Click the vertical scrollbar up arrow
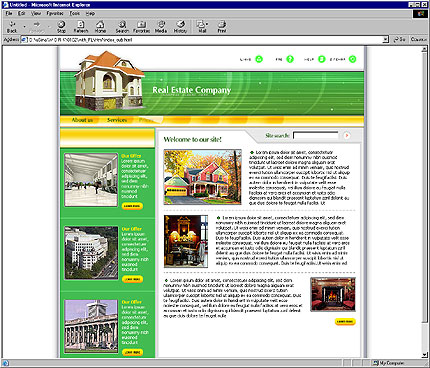Screen dimensions: 430x368 pos(424,49)
